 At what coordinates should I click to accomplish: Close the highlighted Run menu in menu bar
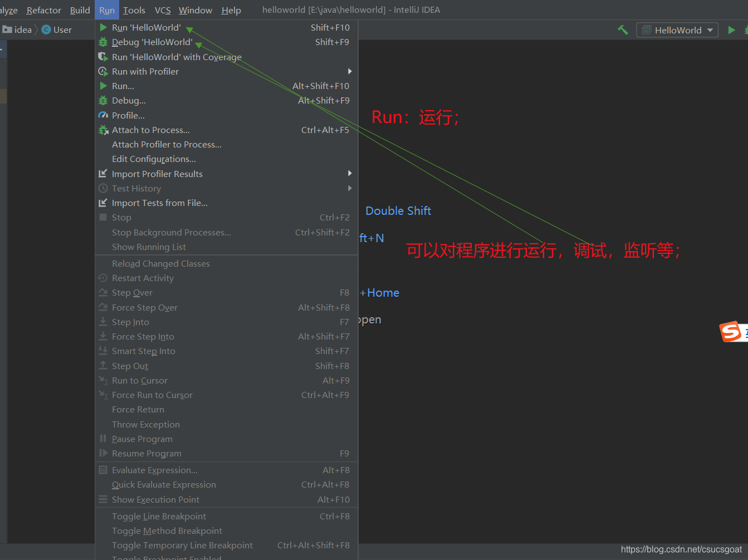(107, 10)
